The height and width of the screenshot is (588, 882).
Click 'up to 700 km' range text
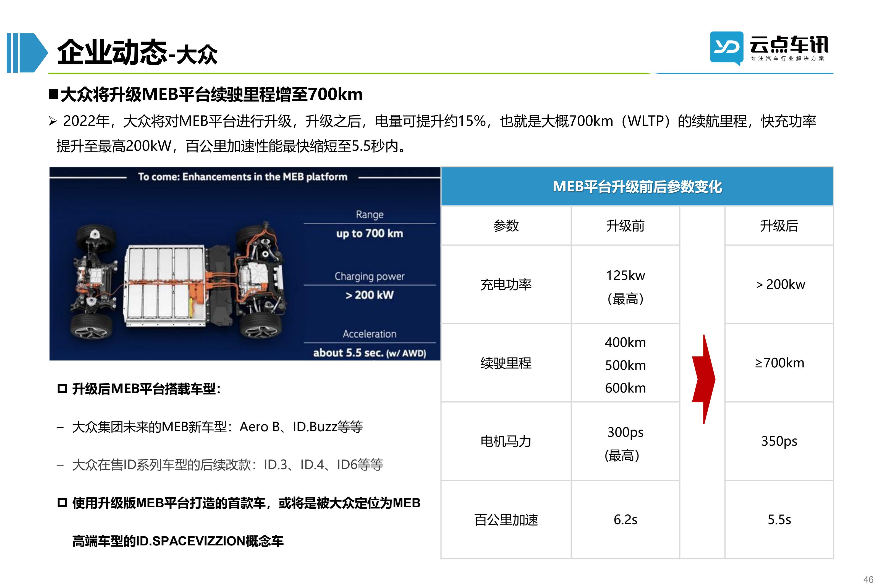(369, 233)
